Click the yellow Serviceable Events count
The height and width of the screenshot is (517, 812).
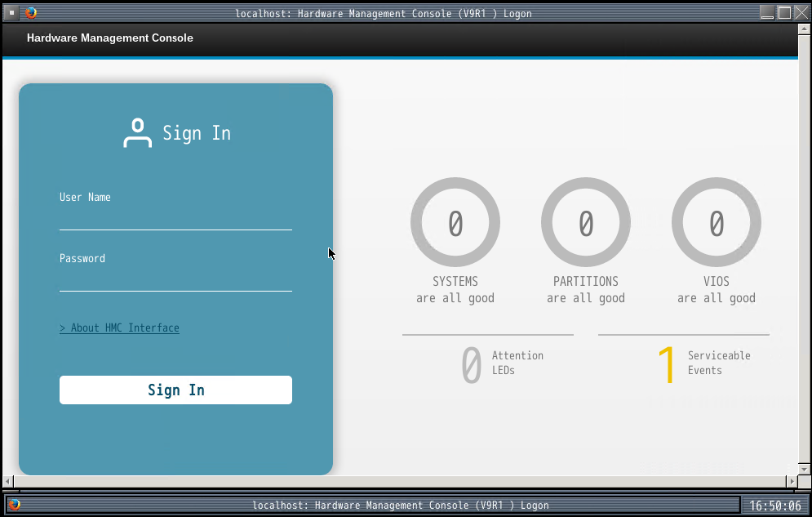(667, 365)
